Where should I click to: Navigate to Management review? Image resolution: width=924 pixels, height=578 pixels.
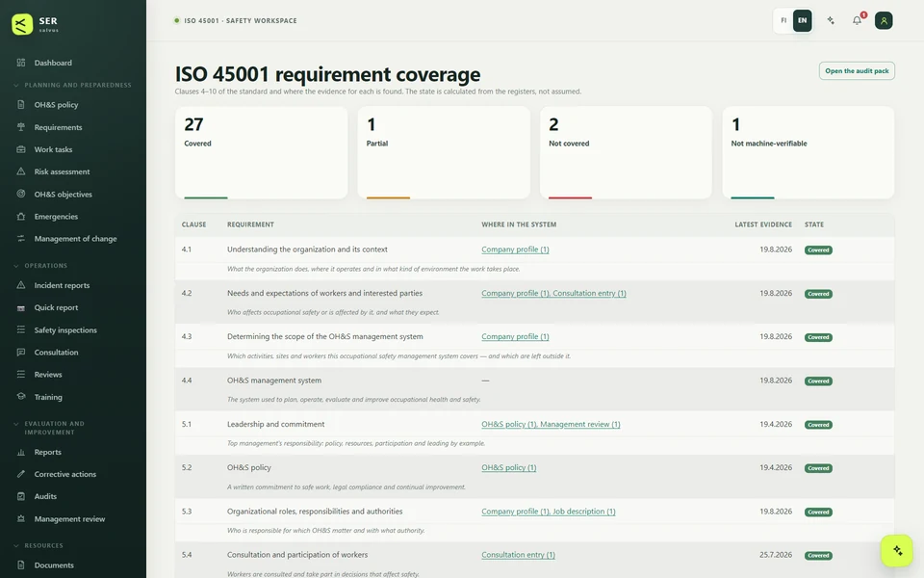click(x=69, y=519)
